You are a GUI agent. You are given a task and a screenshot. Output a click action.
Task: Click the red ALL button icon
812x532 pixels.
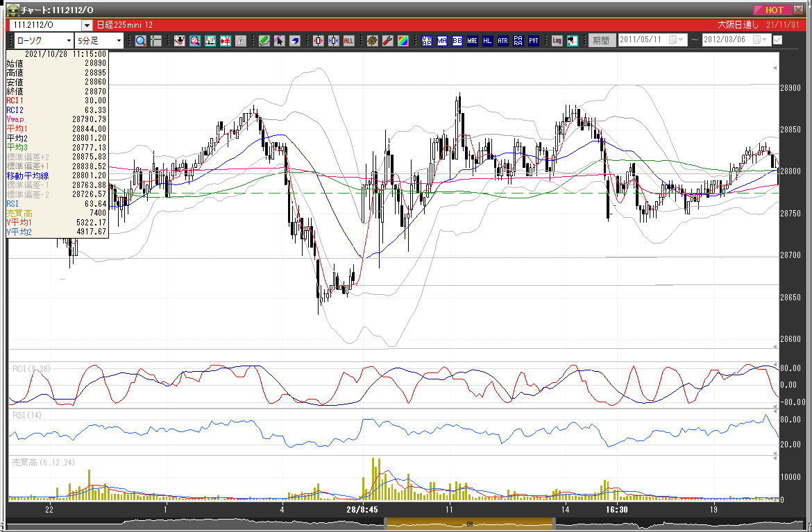pos(348,40)
